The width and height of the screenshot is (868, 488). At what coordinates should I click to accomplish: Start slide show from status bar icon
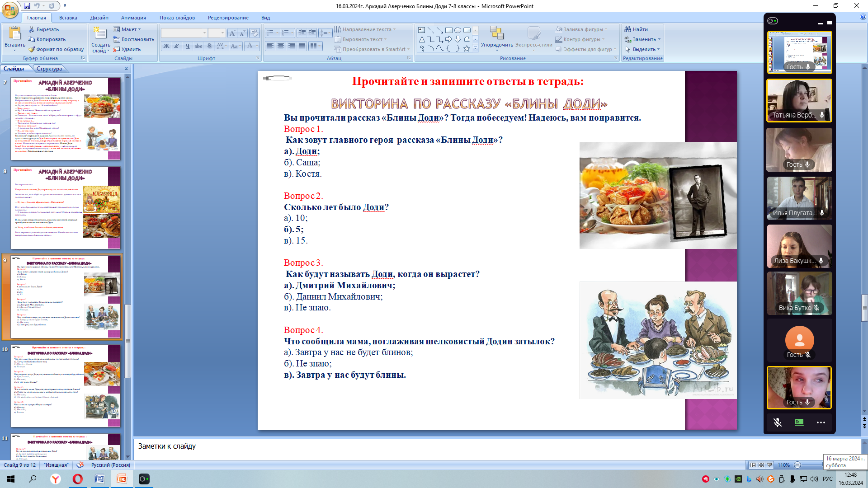coord(770,465)
